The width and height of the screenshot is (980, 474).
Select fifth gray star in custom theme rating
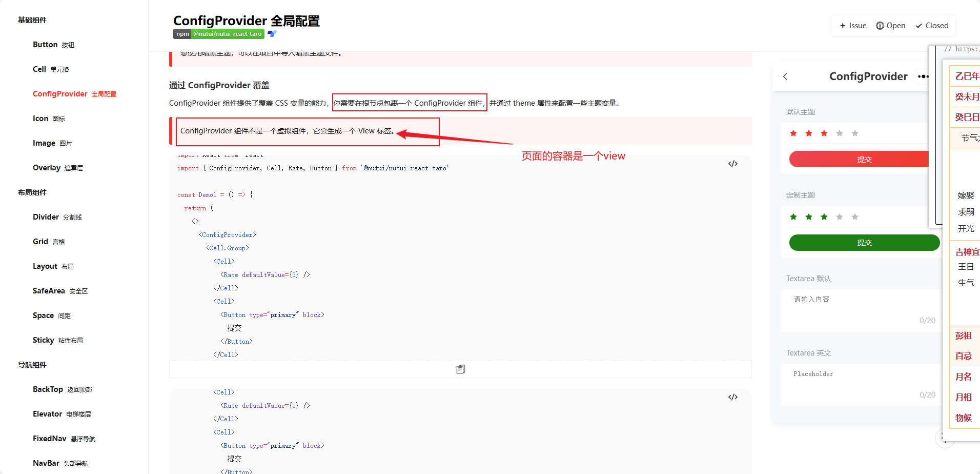pos(855,217)
